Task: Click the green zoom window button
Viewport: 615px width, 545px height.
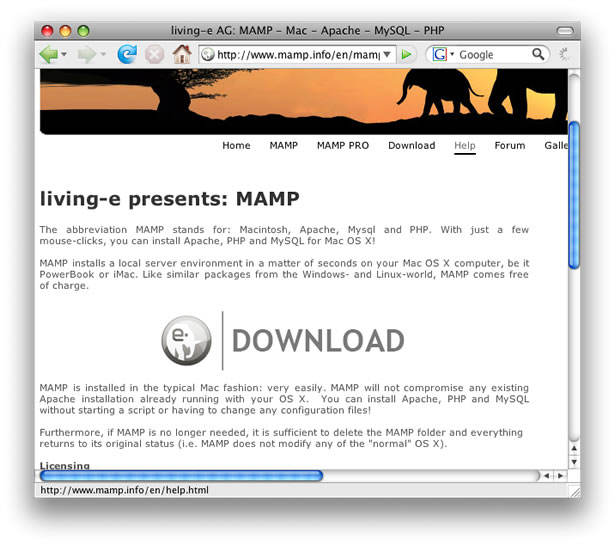Action: 83,31
